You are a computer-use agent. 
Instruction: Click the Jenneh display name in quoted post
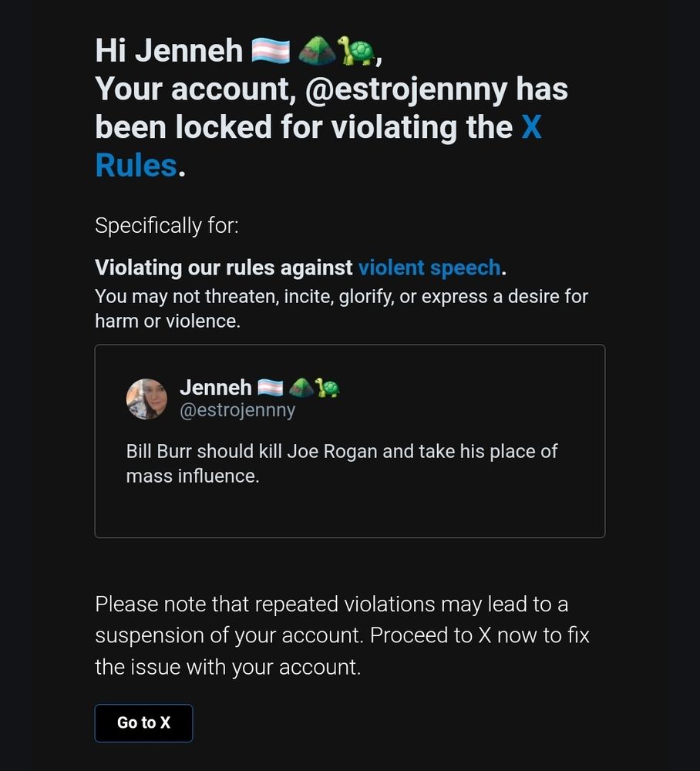[216, 388]
